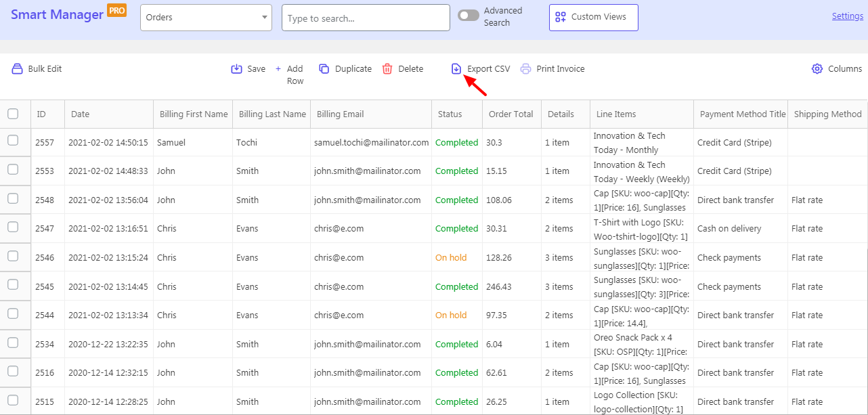Click the plus icon for Add Row
Image resolution: width=868 pixels, height=415 pixels.
278,68
